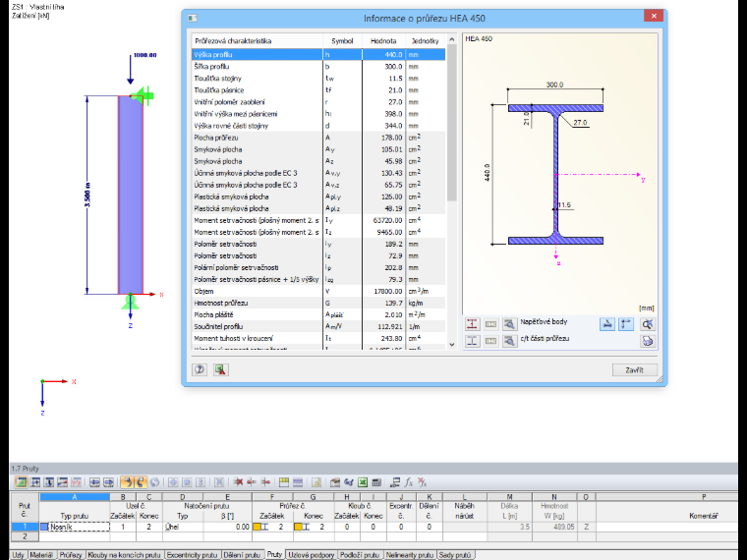
Task: Select the Hmotnost průřezu row
Action: click(318, 303)
